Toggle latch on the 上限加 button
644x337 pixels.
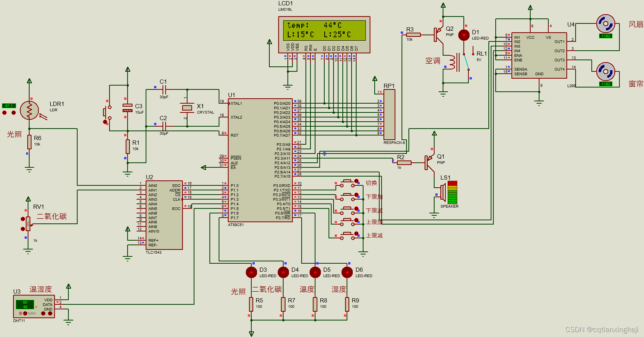click(357, 220)
